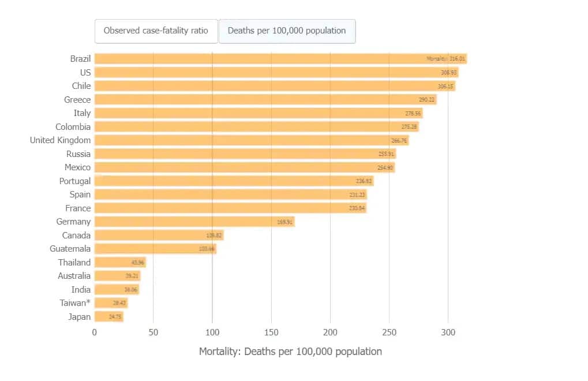Click the Mexico country label
The width and height of the screenshot is (588, 381).
(77, 167)
